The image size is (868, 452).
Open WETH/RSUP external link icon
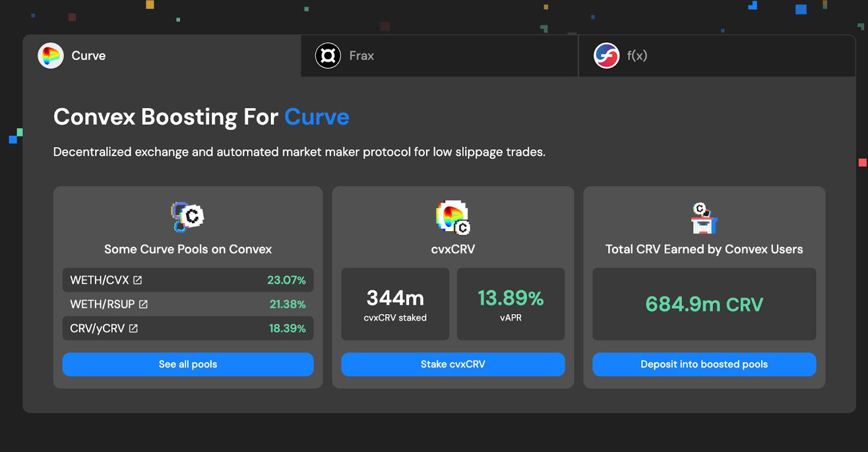pyautogui.click(x=143, y=304)
